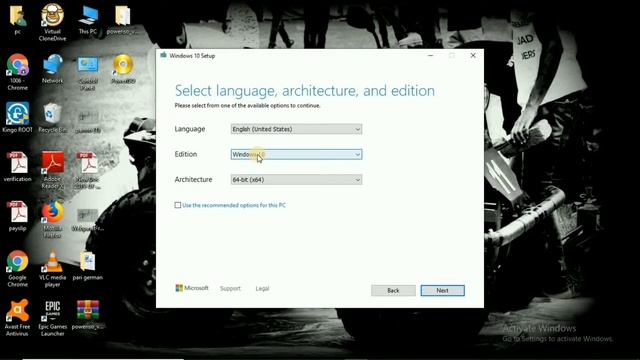Viewport: 640px width, 360px height.
Task: Expand the Edition dropdown
Action: click(296, 154)
